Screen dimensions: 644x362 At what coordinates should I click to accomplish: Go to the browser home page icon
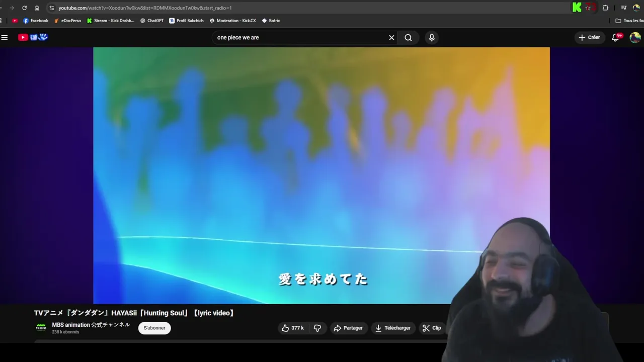click(x=37, y=8)
